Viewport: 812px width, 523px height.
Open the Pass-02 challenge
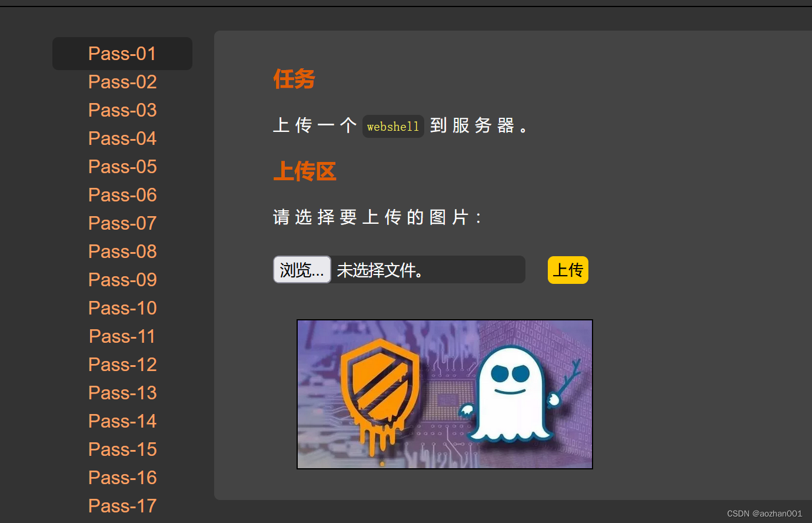(x=122, y=82)
